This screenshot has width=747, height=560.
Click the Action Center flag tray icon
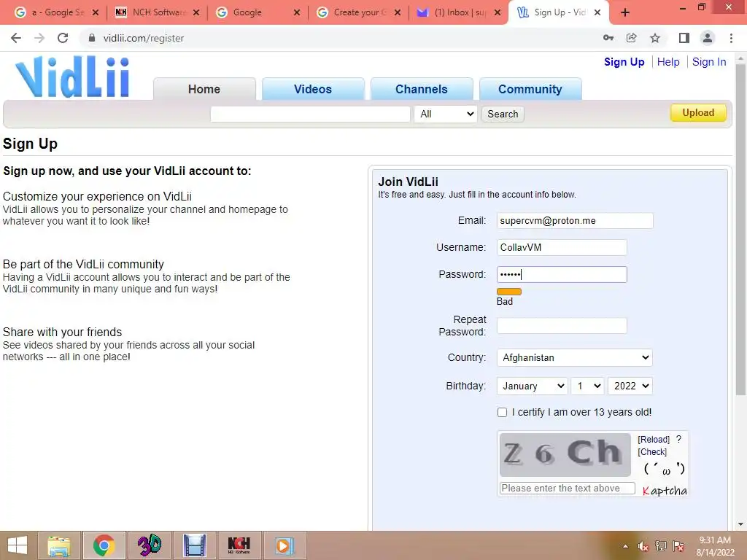pos(678,546)
